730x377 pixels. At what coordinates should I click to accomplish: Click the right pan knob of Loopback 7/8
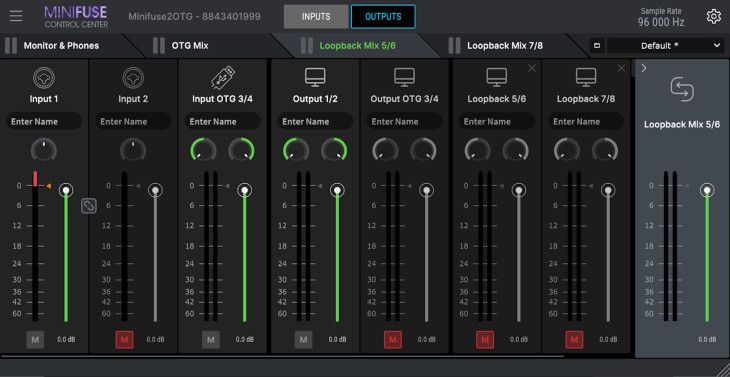pos(605,150)
